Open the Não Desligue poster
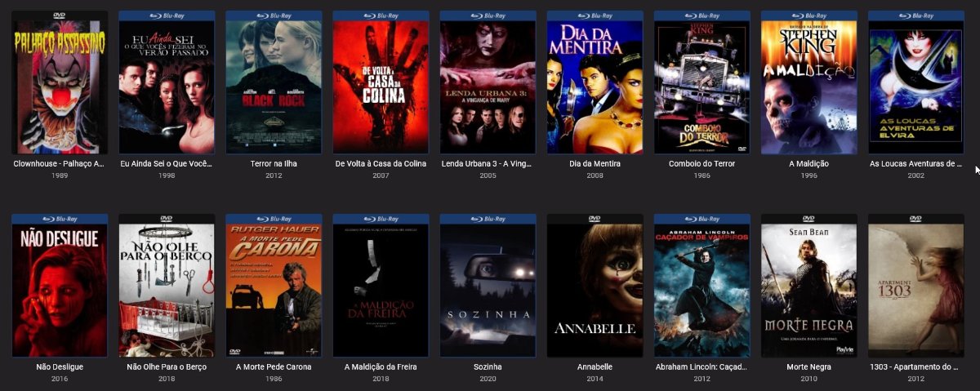Viewport: 980px width, 391px height. (60, 286)
